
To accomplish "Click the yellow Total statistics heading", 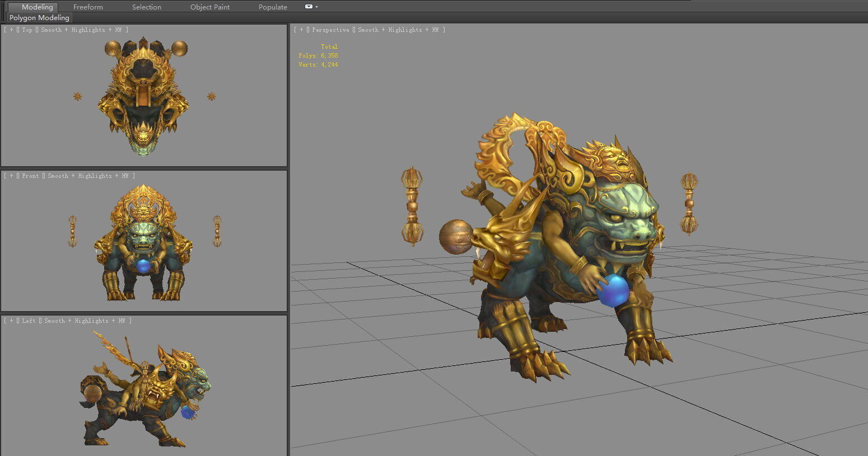I will point(329,46).
